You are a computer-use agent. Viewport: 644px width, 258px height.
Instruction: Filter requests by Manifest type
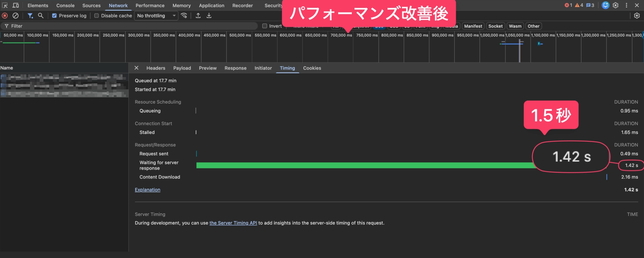point(473,26)
